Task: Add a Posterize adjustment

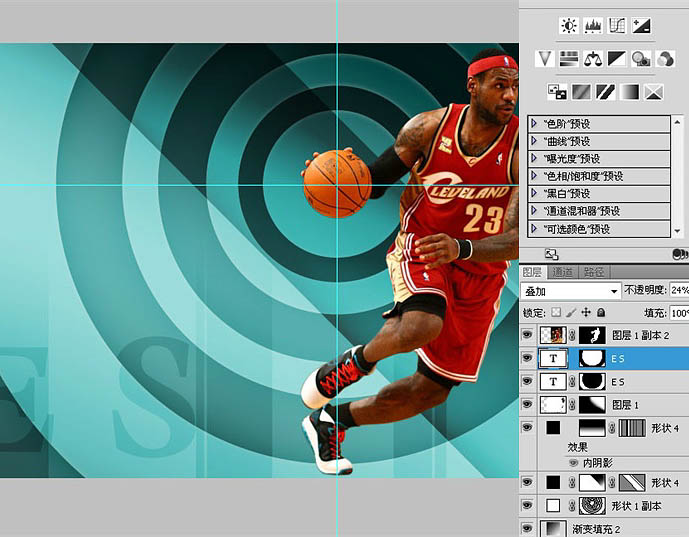Action: (581, 92)
